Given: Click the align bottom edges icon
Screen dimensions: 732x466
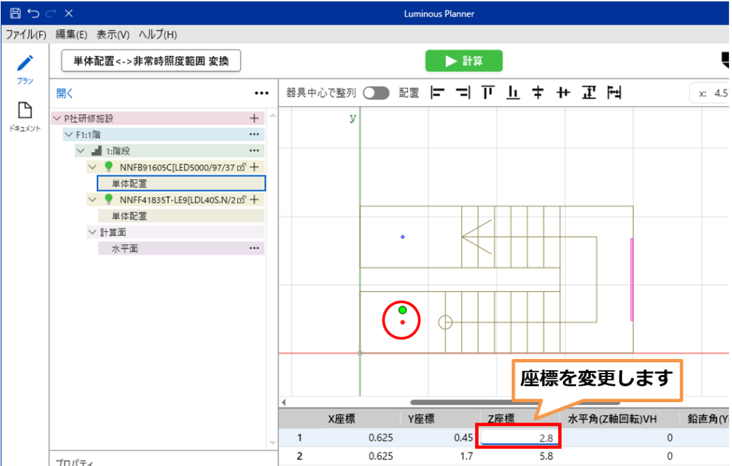Looking at the screenshot, I should tap(513, 93).
